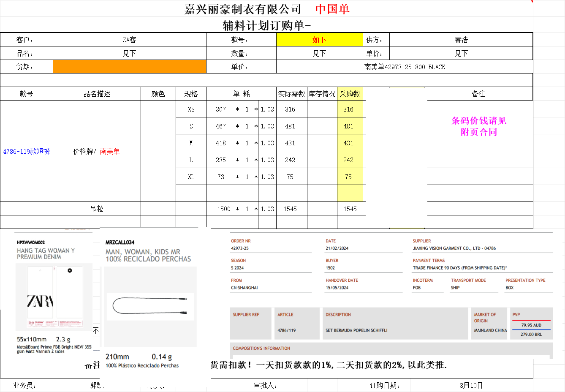Select the magenta 条码价钱请见附页合同 note
The image size is (565, 392).
coord(478,126)
